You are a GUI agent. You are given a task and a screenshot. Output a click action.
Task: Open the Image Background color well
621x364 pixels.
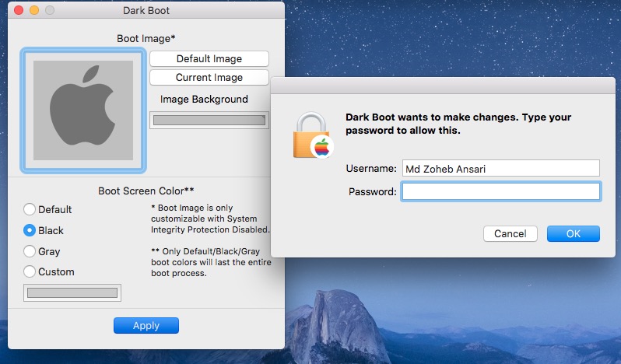(209, 121)
